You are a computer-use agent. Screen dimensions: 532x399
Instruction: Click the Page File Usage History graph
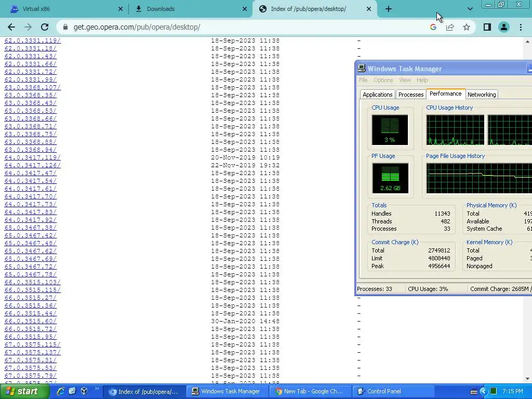click(479, 178)
